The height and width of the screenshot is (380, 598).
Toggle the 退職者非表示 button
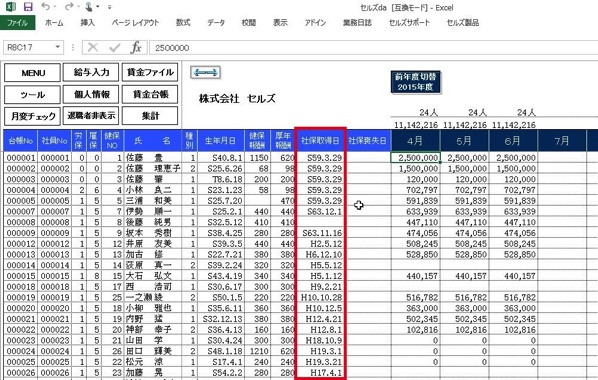pos(91,116)
